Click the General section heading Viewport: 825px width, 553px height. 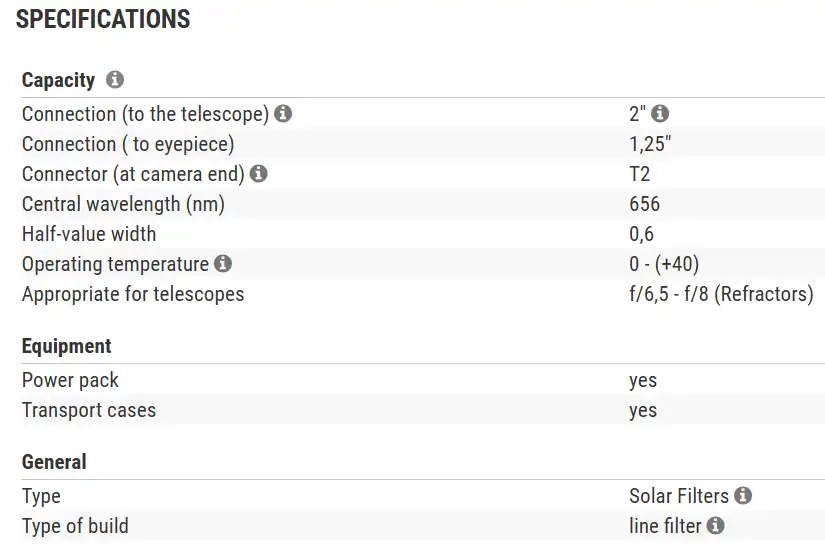coord(54,462)
